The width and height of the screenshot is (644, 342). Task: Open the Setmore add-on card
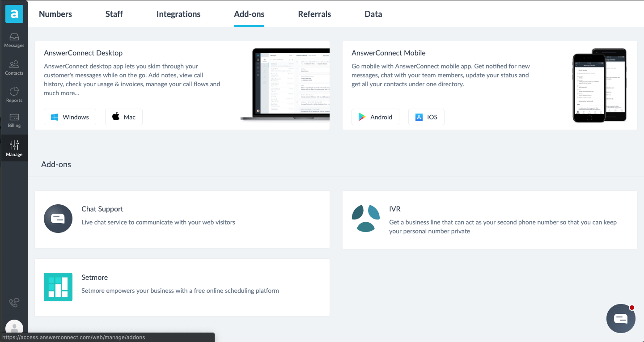coord(182,287)
